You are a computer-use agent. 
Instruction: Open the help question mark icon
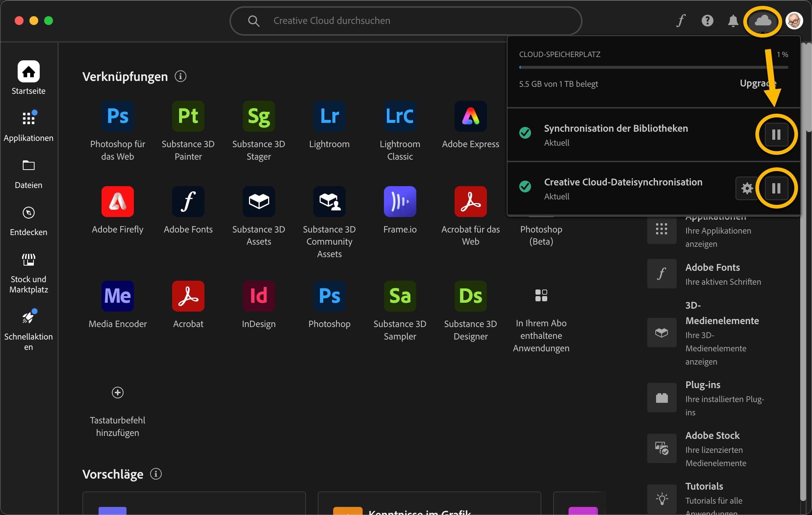tap(707, 21)
